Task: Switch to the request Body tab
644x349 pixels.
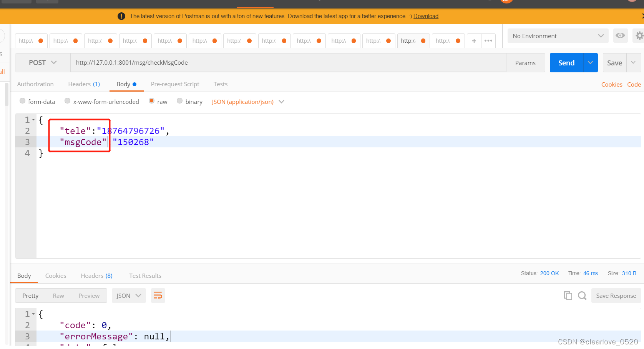Action: 126,84
